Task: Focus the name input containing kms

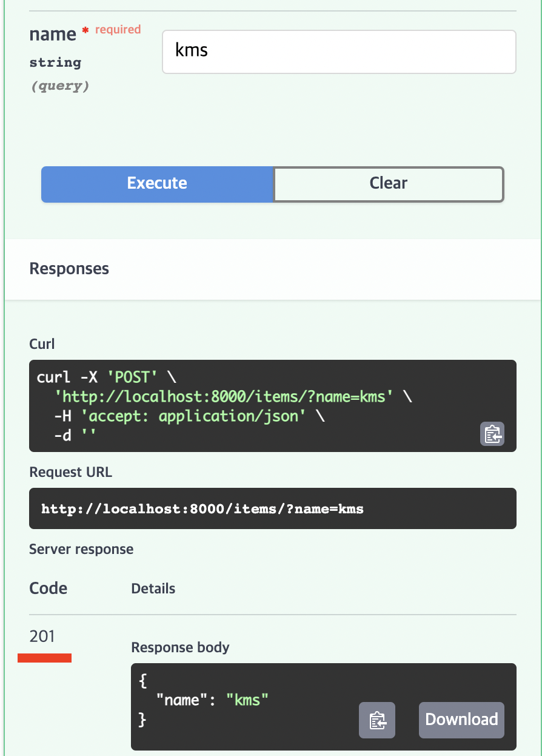Action: [338, 52]
